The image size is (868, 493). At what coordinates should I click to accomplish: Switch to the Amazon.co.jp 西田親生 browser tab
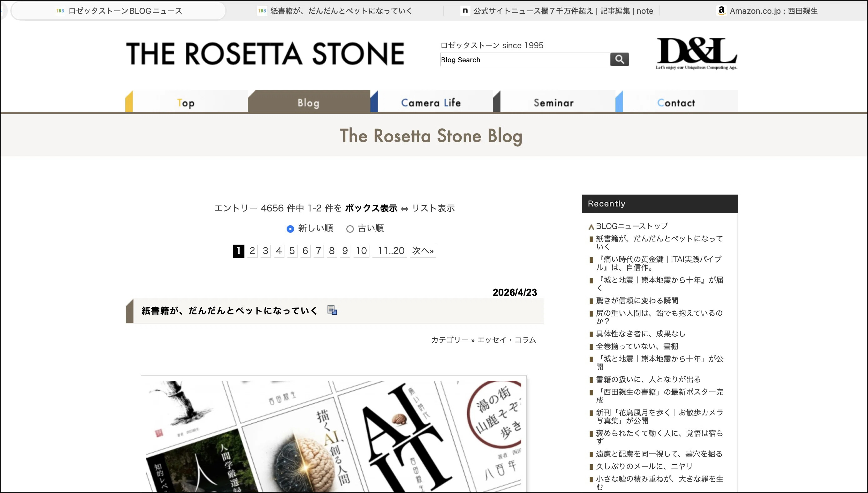pyautogui.click(x=766, y=11)
